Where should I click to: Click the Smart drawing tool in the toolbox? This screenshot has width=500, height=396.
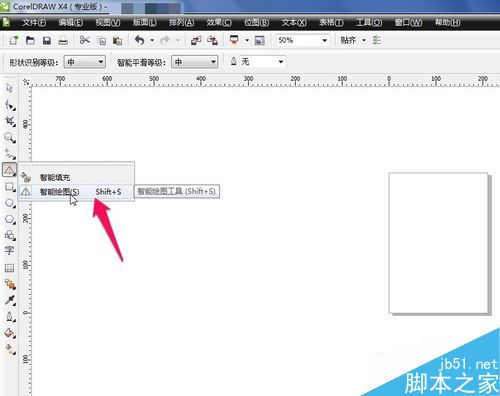[9, 170]
